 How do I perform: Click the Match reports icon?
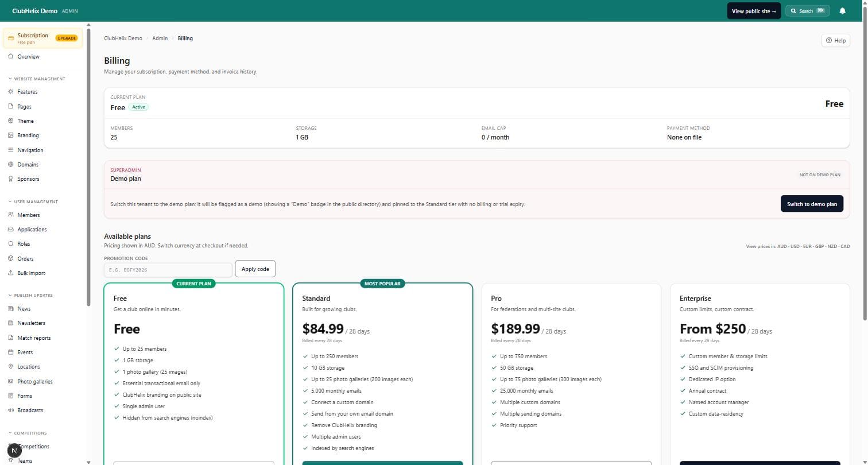11,338
